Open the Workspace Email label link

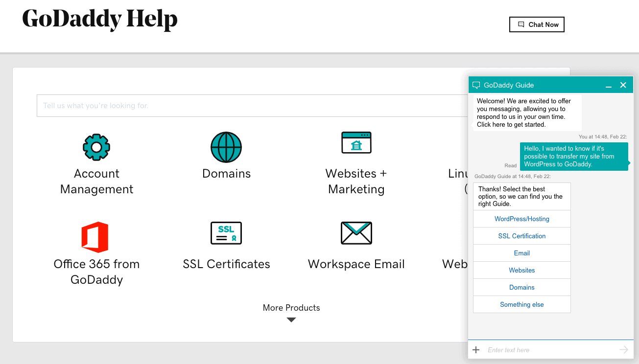(356, 264)
